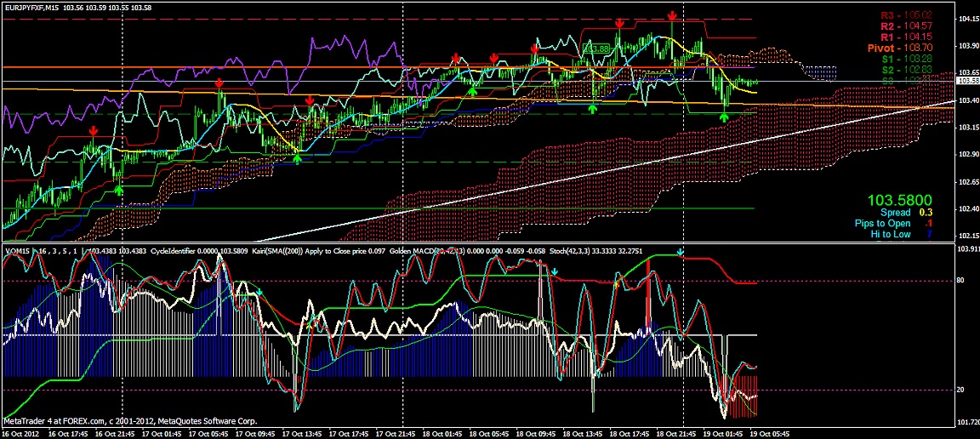Click the 101.720 value on the indicator scale
This screenshot has height=439, width=980.
968,422
